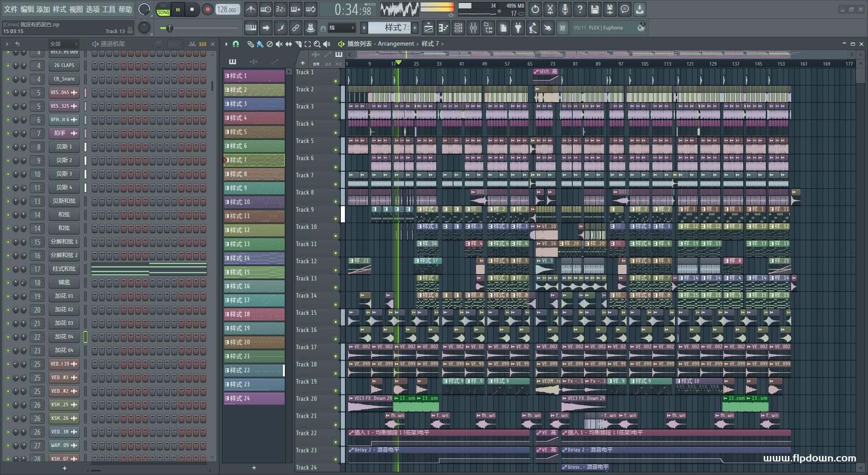Screen dimensions: 868x475
Task: Select the mute tool in playlist toolbar
Action: [x=279, y=44]
